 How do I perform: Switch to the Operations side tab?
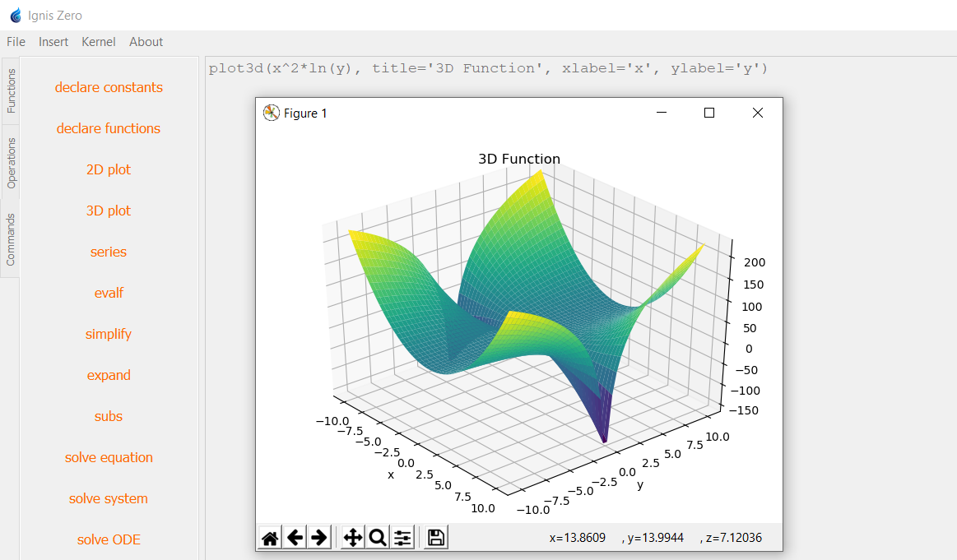coord(11,162)
